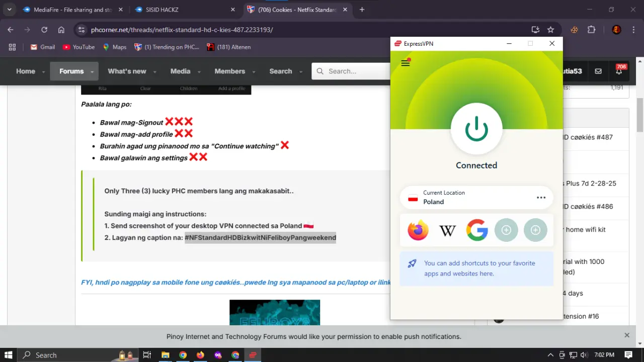
Task: Expand the Members dropdown arrow
Action: pyautogui.click(x=254, y=72)
